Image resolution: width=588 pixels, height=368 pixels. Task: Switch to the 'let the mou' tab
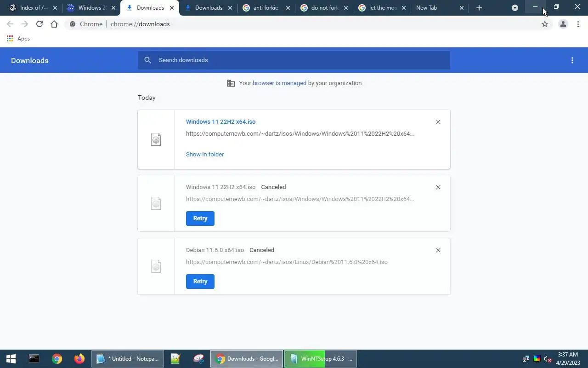(383, 8)
